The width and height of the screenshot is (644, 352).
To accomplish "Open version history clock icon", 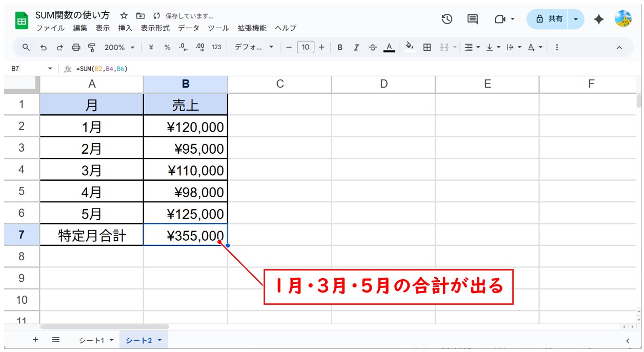I will [x=447, y=19].
